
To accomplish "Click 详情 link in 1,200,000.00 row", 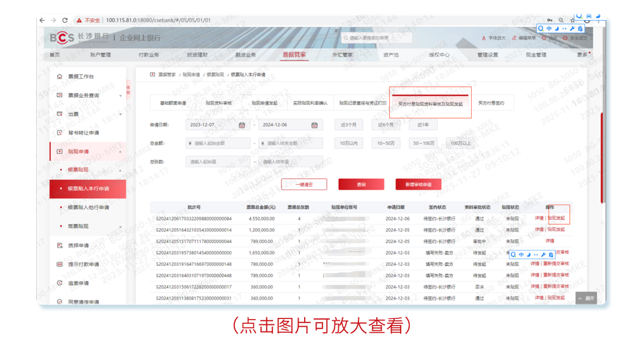I will (x=539, y=230).
